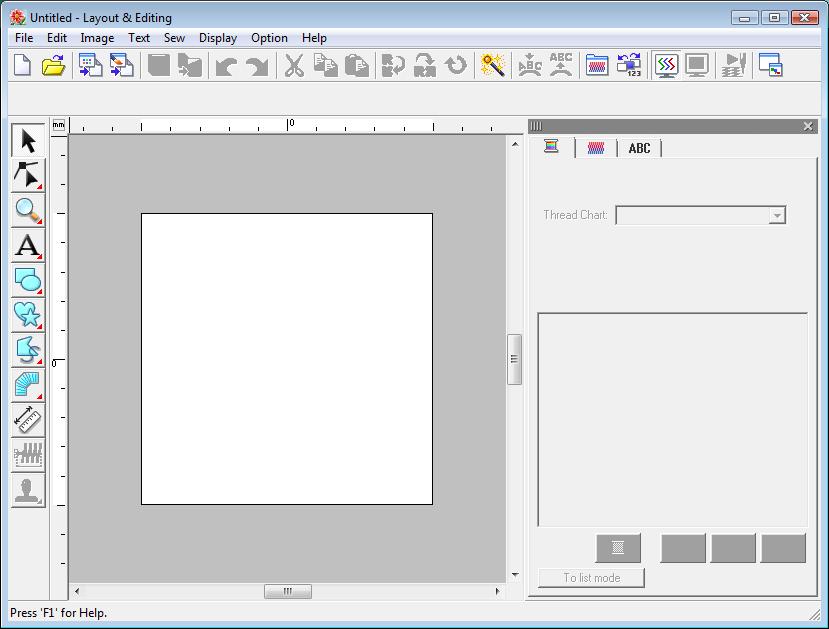Click the Save disk icon
Viewport: 829px width, 629px height.
coord(159,65)
